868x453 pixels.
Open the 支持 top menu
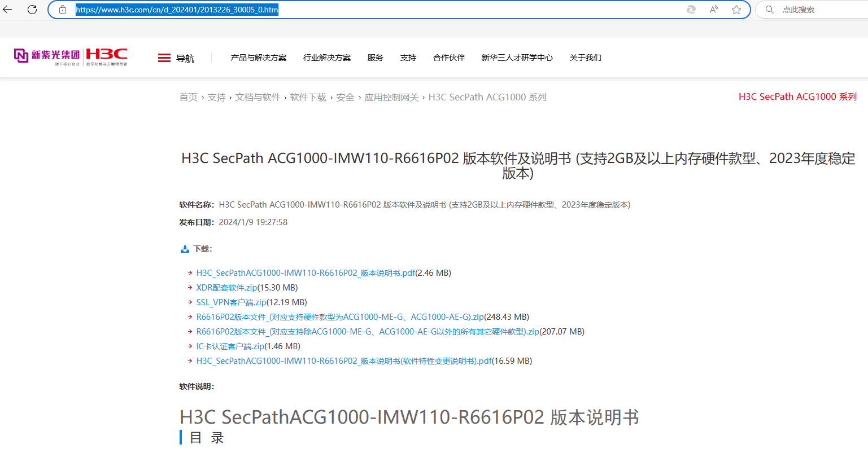[x=408, y=58]
